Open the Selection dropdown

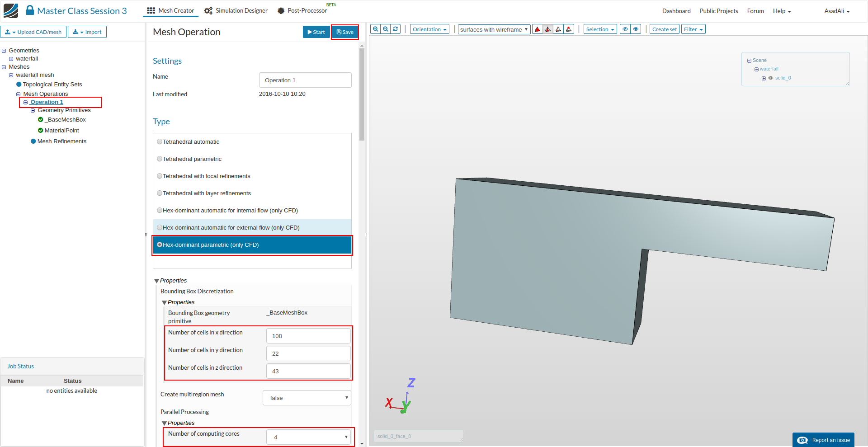[x=600, y=29]
